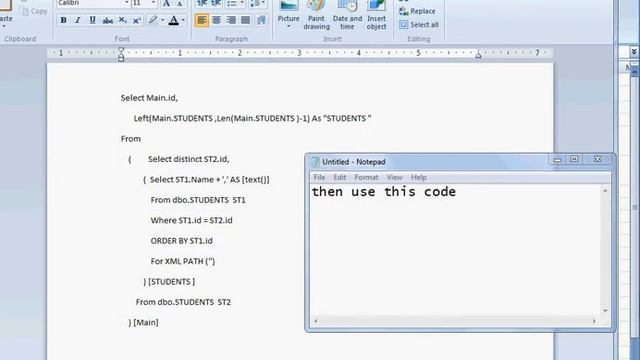The width and height of the screenshot is (640, 360).
Task: Insert Date and time
Action: point(347,15)
